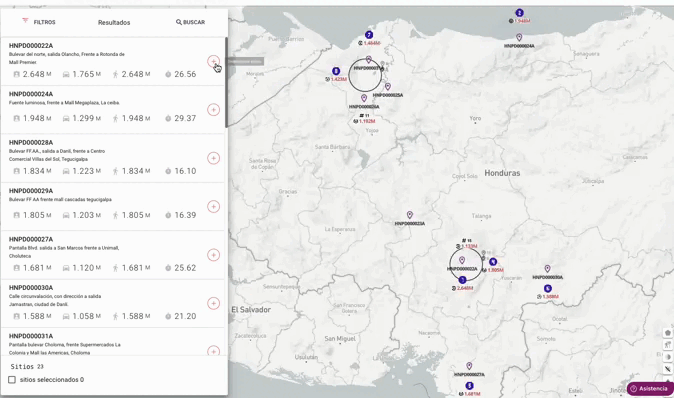Image resolution: width=674 pixels, height=398 pixels.
Task: Select map pin for HNPD000027A
Action: 469,366
